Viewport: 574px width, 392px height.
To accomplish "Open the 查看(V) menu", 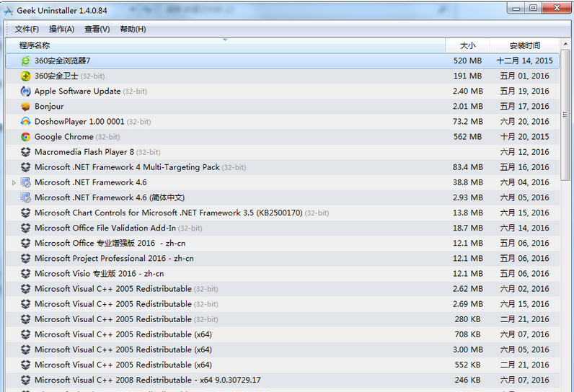I will pos(97,30).
